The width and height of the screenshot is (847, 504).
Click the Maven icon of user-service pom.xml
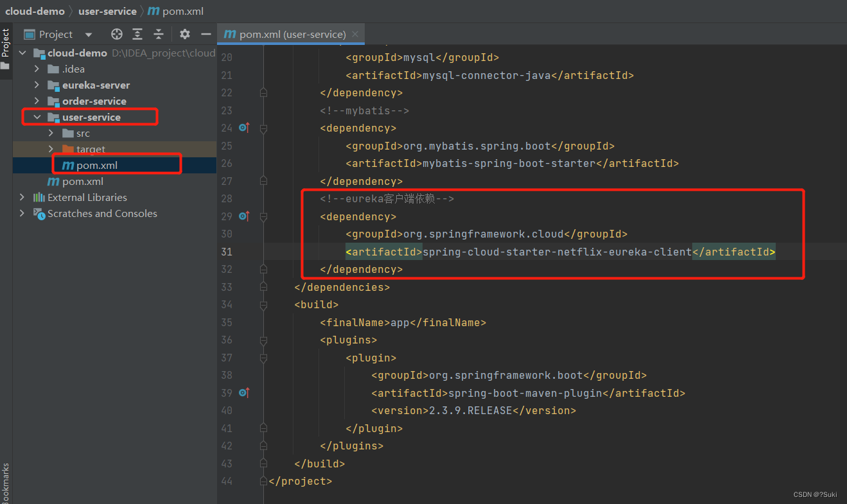coord(67,166)
